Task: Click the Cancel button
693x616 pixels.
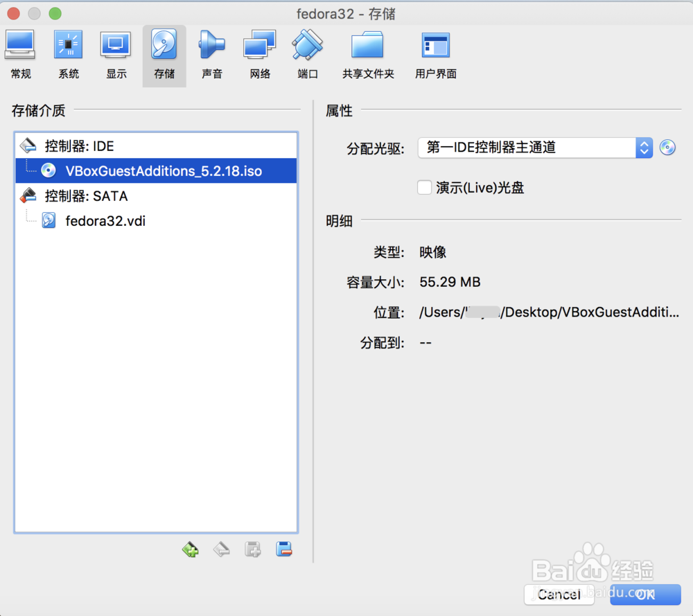Action: [559, 595]
